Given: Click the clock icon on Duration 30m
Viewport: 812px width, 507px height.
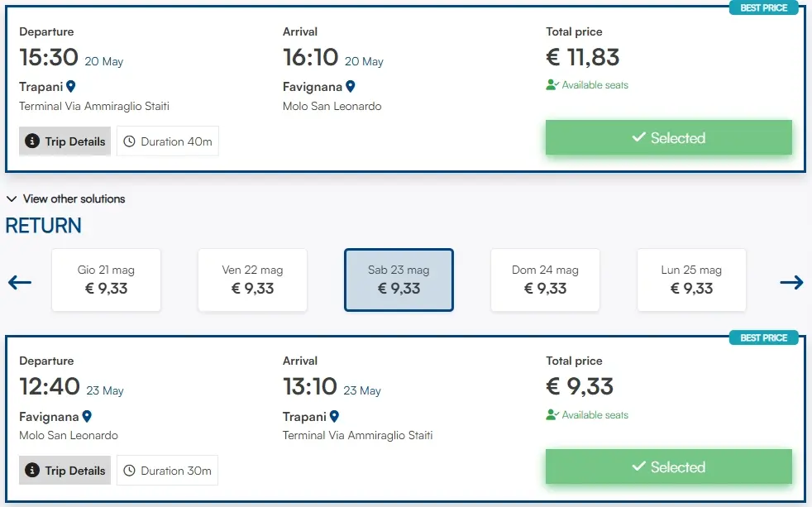Looking at the screenshot, I should coord(130,471).
